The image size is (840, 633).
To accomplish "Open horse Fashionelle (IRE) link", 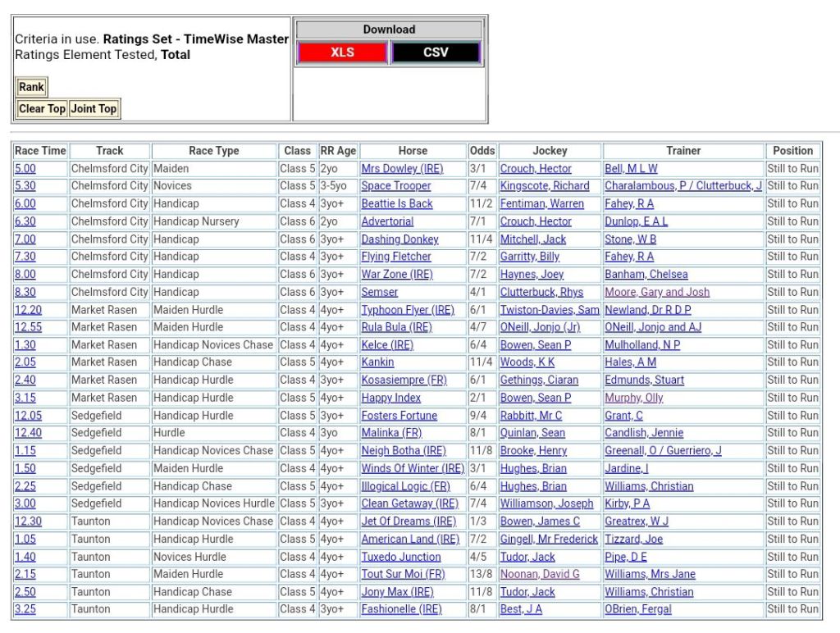I will (x=401, y=609).
